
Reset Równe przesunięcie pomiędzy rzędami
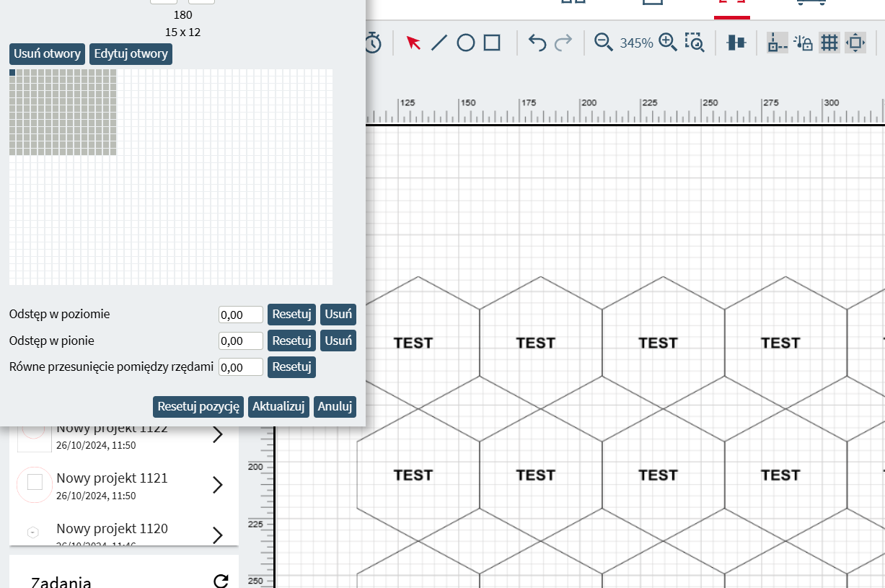click(291, 367)
